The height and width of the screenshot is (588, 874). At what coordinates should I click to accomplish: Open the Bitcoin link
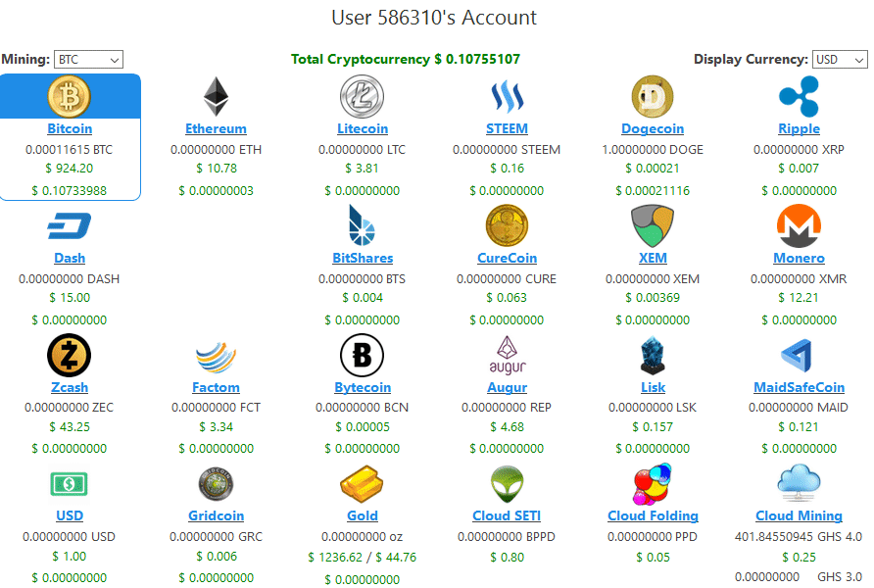pyautogui.click(x=70, y=128)
